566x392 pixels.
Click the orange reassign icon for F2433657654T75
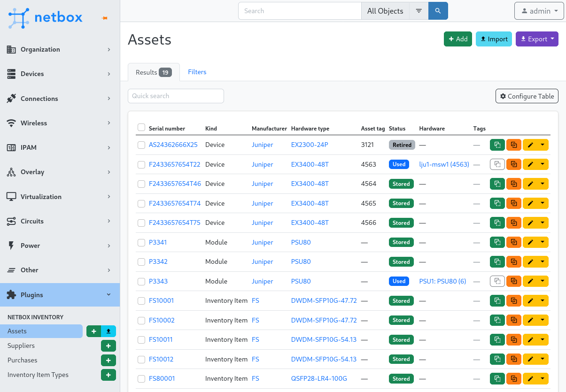coord(514,223)
